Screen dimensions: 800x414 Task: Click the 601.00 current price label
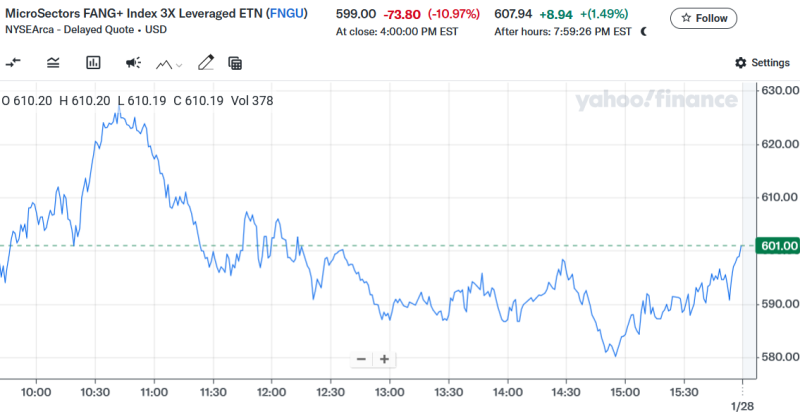778,246
